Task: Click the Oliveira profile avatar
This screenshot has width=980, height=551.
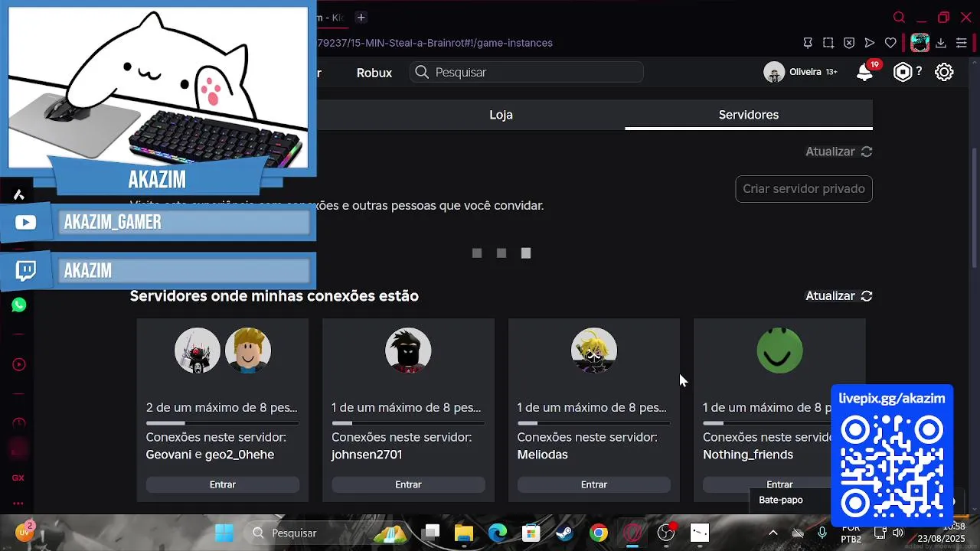Action: point(774,72)
